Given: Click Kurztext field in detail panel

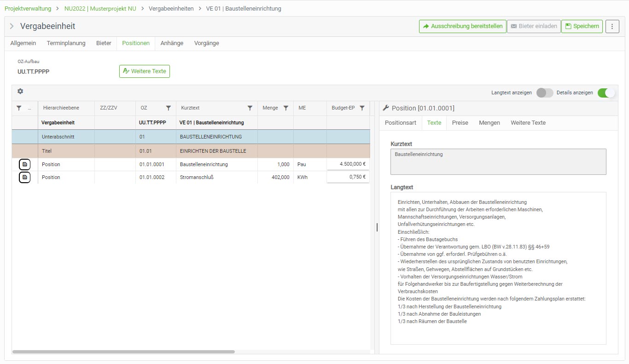Looking at the screenshot, I should 498,162.
